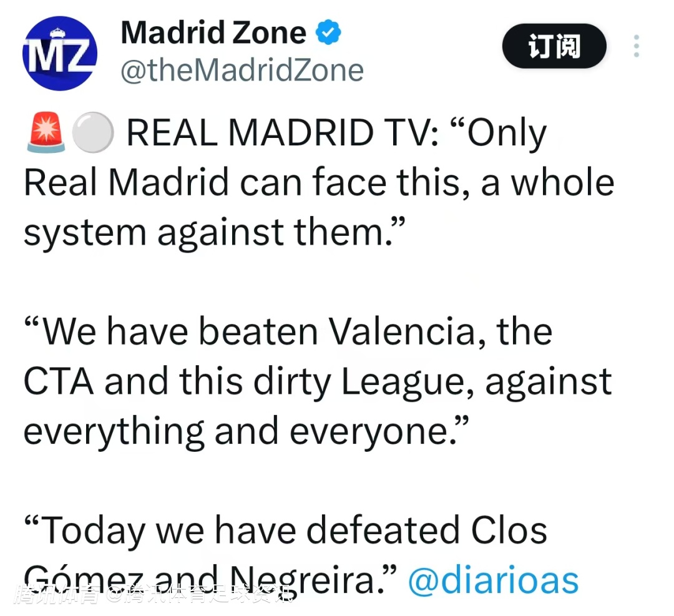Open the three-dot more options menu

(x=636, y=47)
